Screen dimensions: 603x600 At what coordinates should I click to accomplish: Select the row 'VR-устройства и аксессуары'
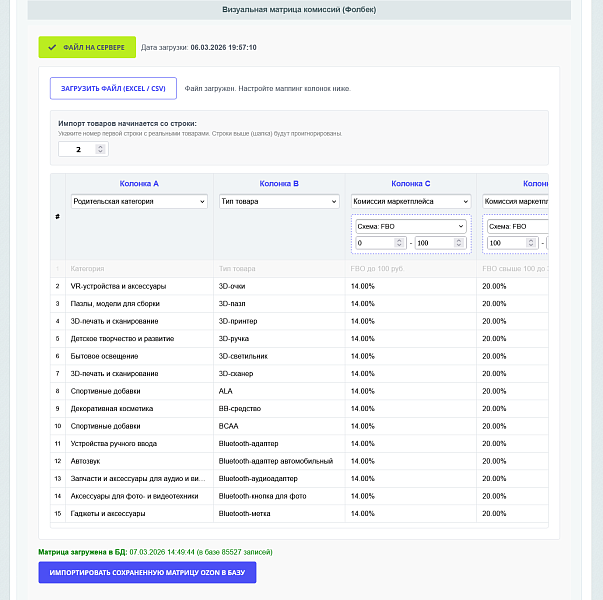[x=299, y=286]
